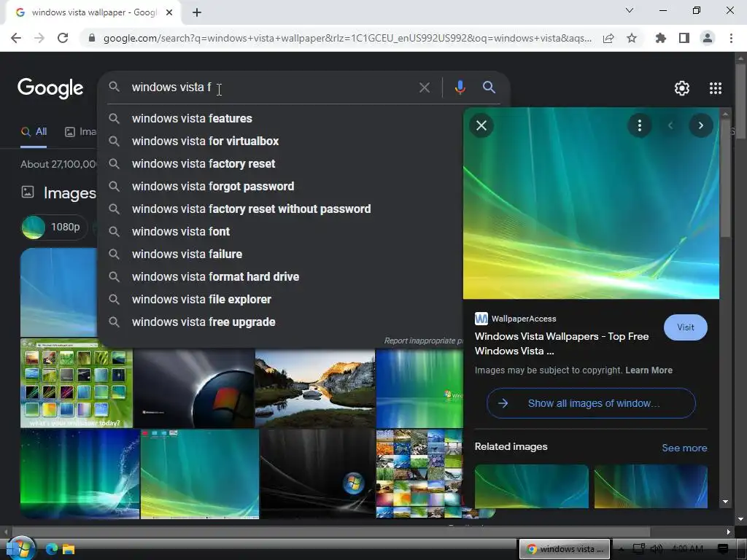Click the WallpaperAccess source name

point(524,319)
